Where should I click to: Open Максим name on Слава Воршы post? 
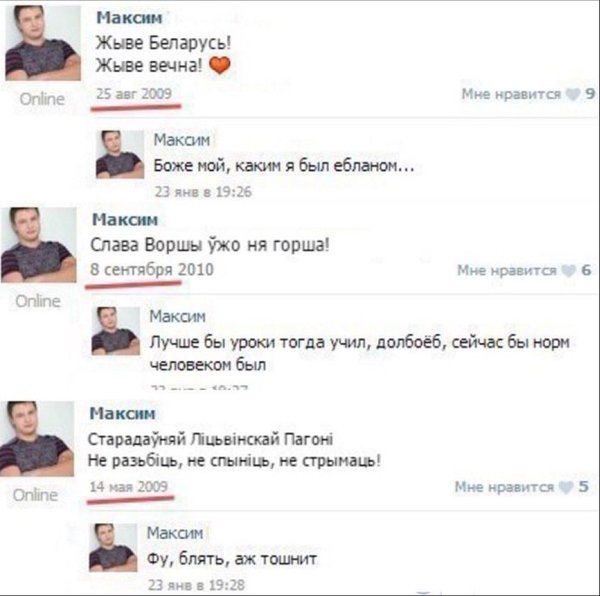[x=125, y=220]
